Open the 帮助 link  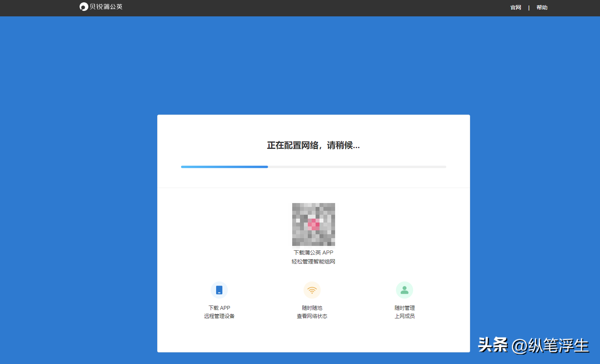click(542, 7)
